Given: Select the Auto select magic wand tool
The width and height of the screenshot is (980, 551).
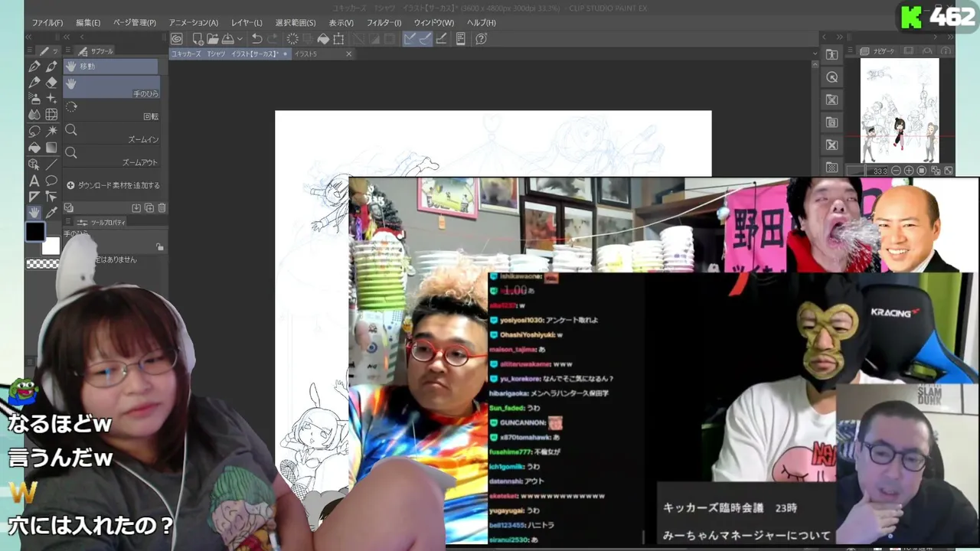Looking at the screenshot, I should [51, 132].
